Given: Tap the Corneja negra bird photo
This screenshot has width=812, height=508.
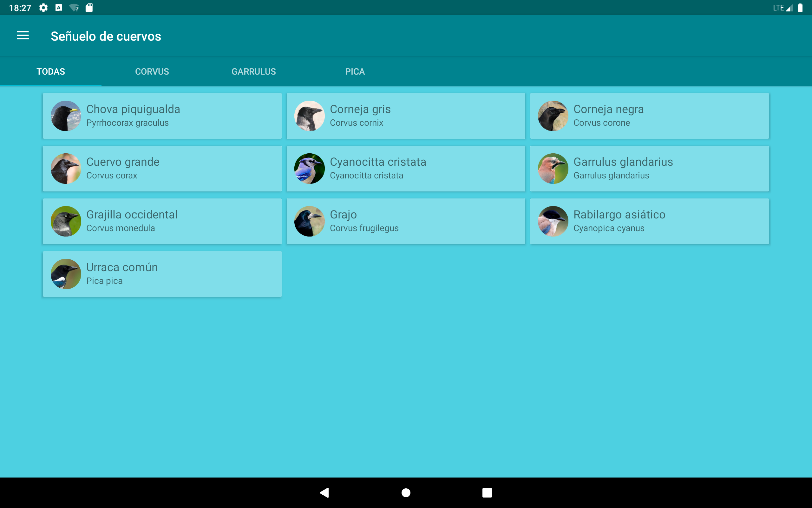Looking at the screenshot, I should (553, 116).
